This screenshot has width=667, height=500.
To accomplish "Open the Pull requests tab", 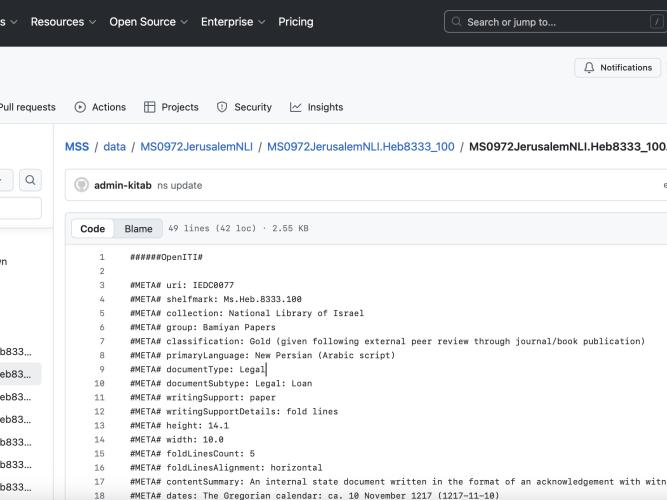I will tap(27, 107).
